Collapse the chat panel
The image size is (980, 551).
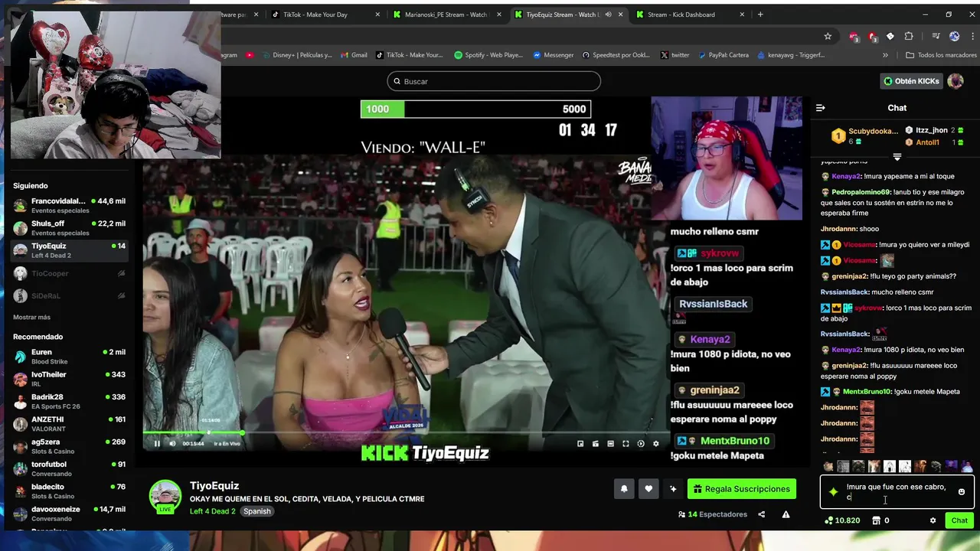coord(820,108)
